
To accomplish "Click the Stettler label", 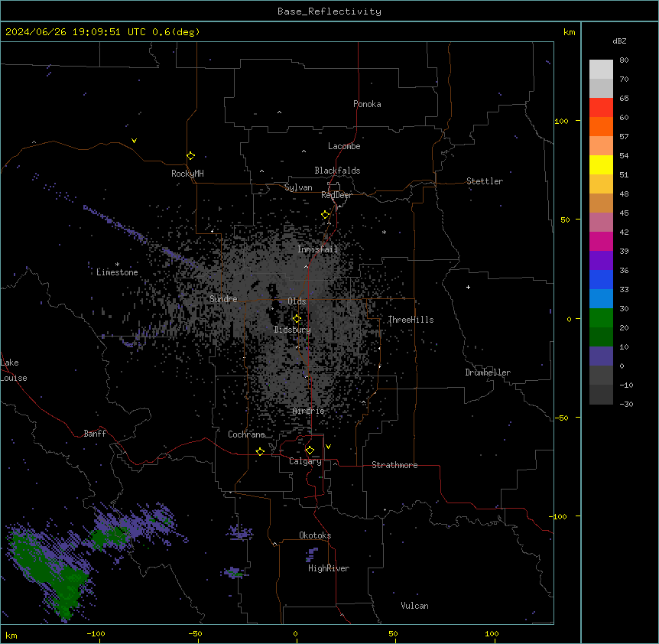I will [x=485, y=181].
